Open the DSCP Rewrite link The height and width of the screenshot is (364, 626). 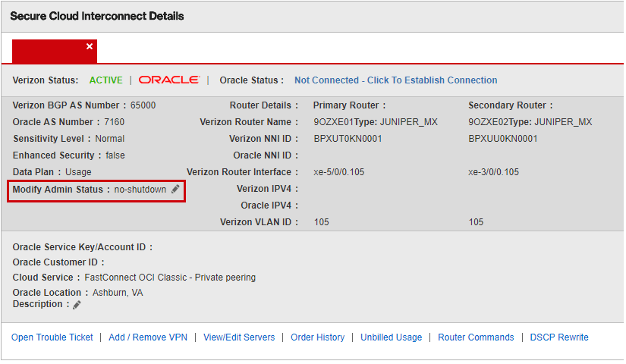coord(559,337)
